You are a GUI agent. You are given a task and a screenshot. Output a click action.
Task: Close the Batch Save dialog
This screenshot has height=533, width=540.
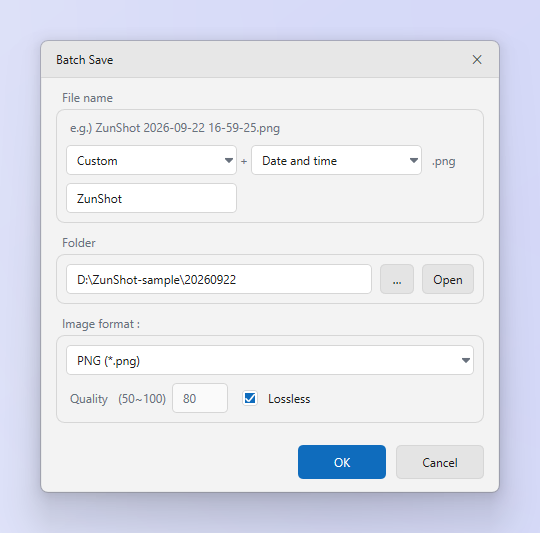click(477, 60)
